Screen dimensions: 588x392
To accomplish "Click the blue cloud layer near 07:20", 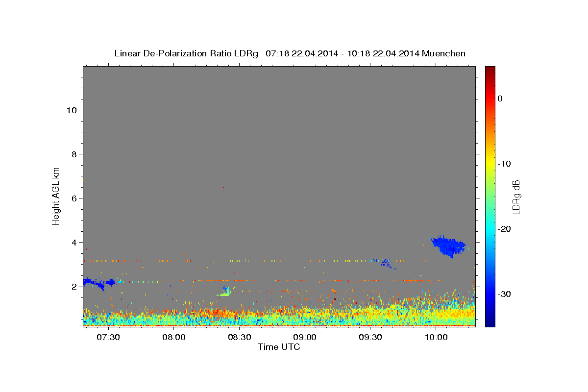I will coord(98,283).
